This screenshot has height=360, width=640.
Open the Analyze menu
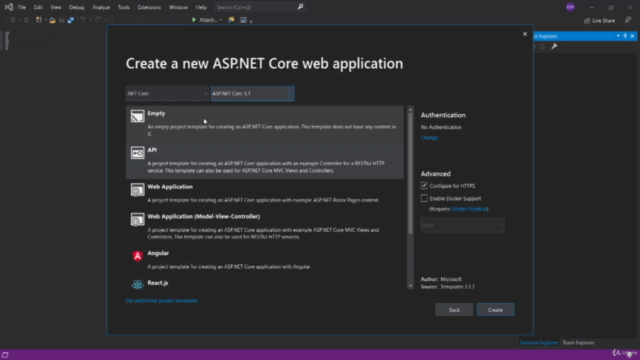pos(101,7)
